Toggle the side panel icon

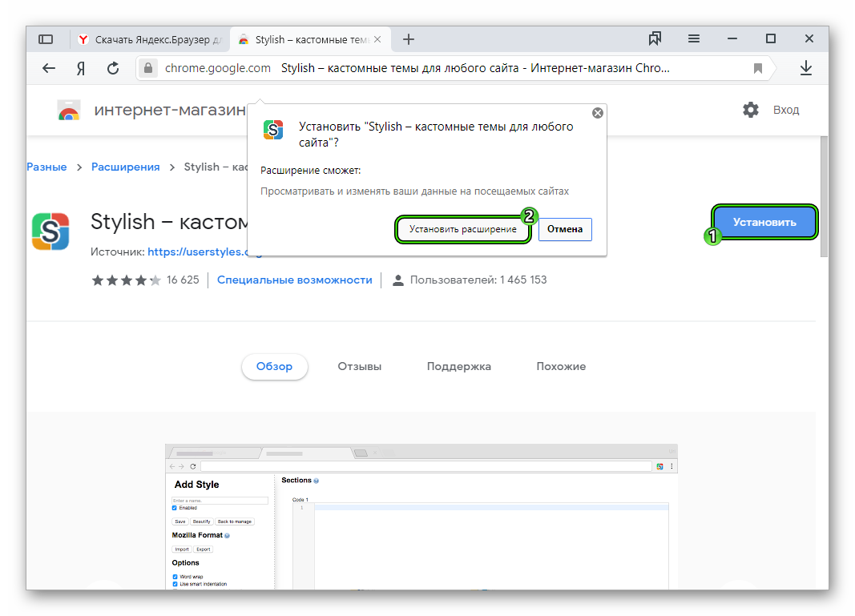[46, 39]
